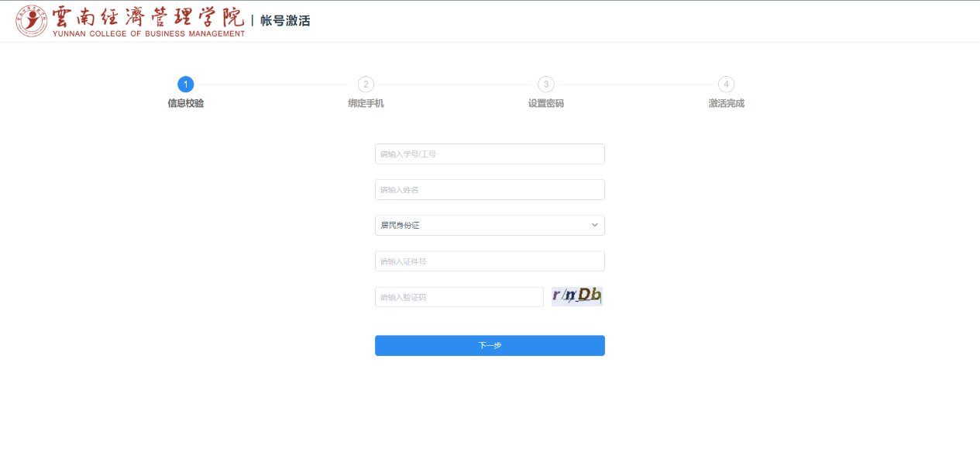Click the round college emblem logo
The height and width of the screenshot is (456, 980).
[32, 21]
